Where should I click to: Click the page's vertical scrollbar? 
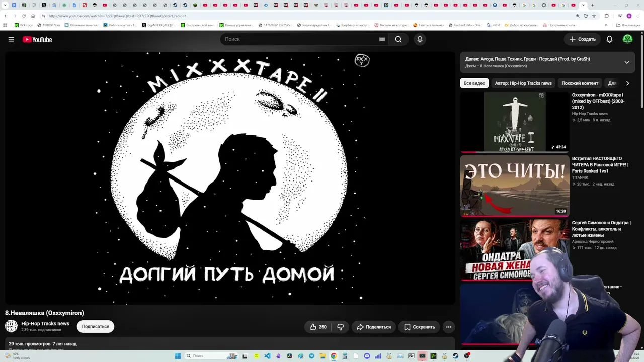(642, 70)
